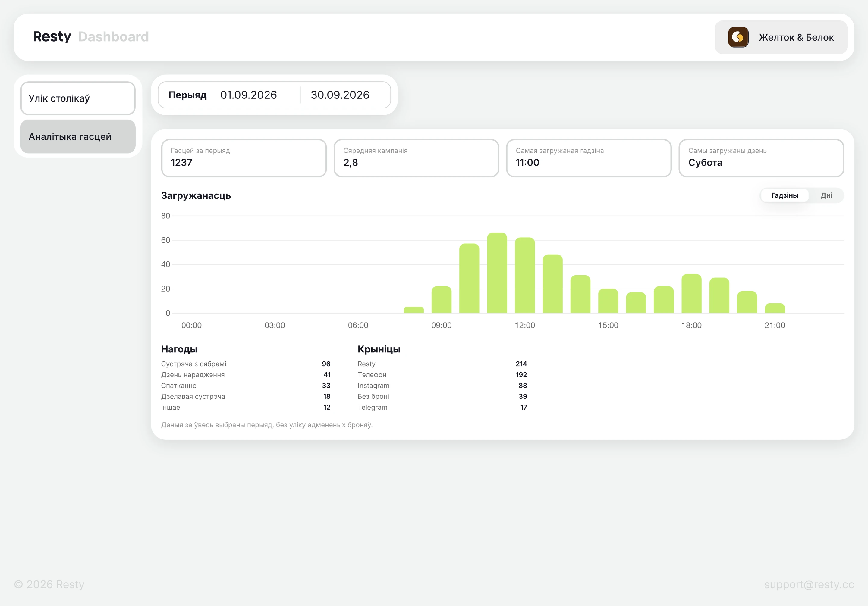Image resolution: width=868 pixels, height=606 pixels.
Task: Open the Желток & Белок account button
Action: 781,37
